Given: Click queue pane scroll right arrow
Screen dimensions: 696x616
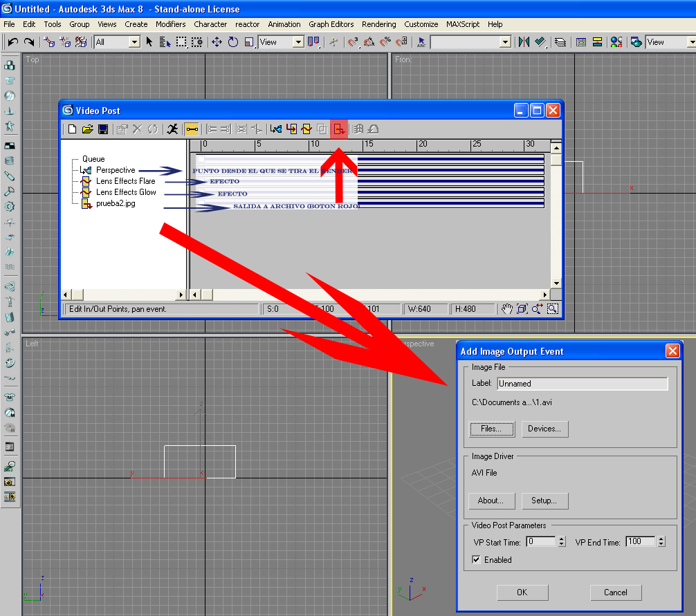Looking at the screenshot, I should pyautogui.click(x=181, y=295).
